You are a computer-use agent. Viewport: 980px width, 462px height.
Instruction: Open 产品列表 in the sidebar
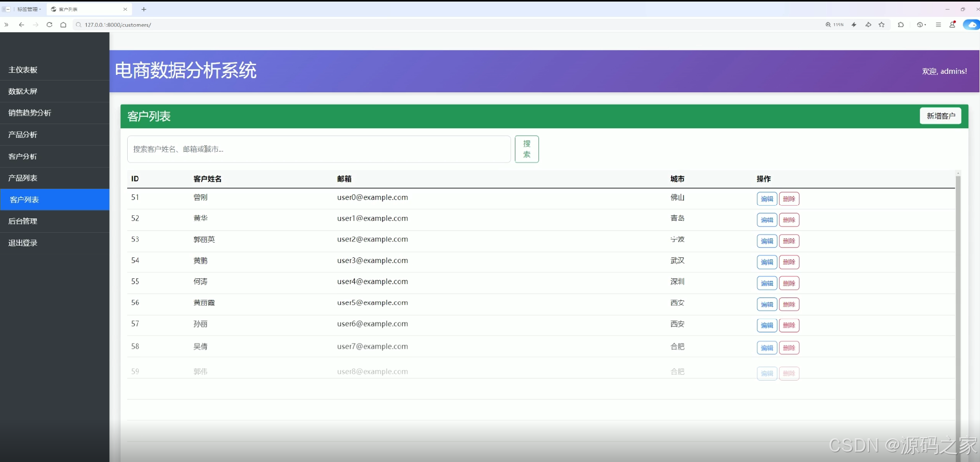coord(54,178)
